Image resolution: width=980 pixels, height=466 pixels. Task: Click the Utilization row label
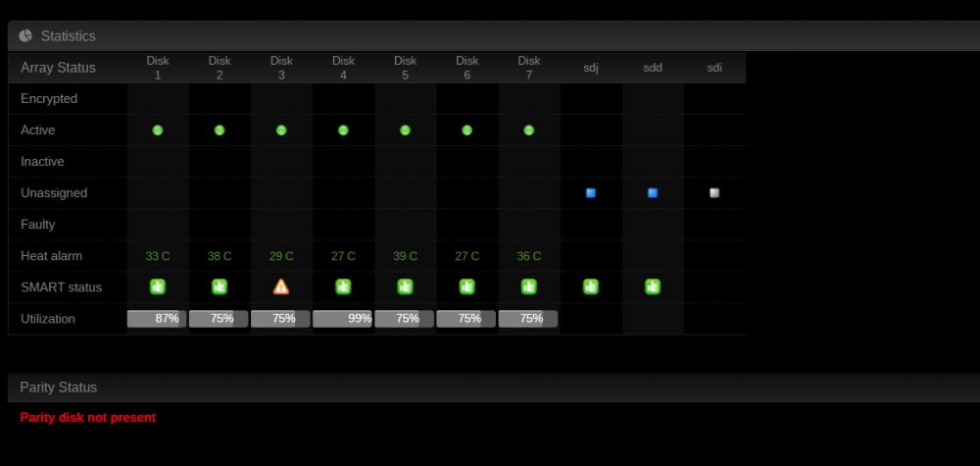coord(47,319)
